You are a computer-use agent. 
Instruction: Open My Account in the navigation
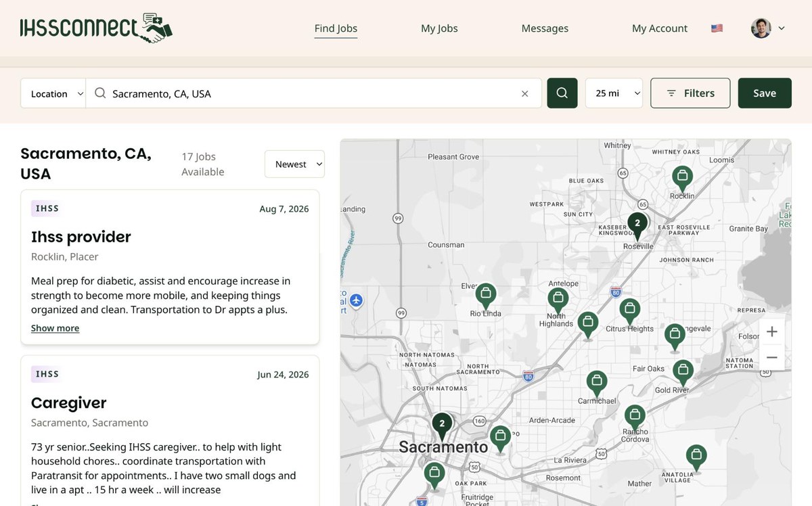click(x=660, y=28)
